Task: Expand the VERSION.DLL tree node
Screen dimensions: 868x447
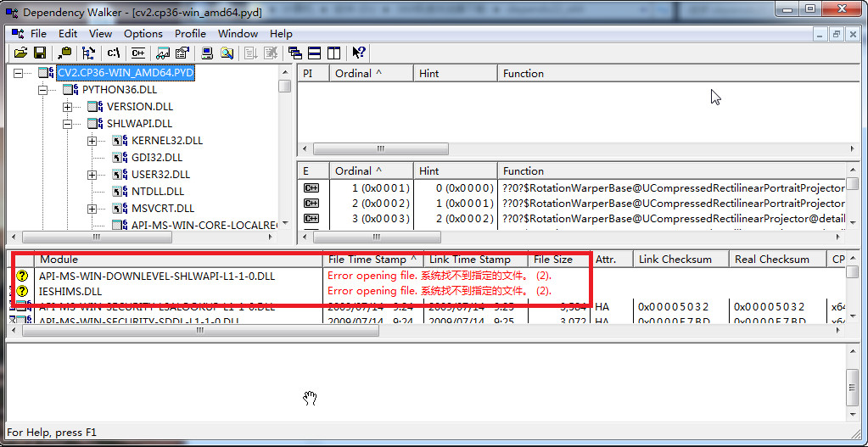Action: [x=68, y=107]
